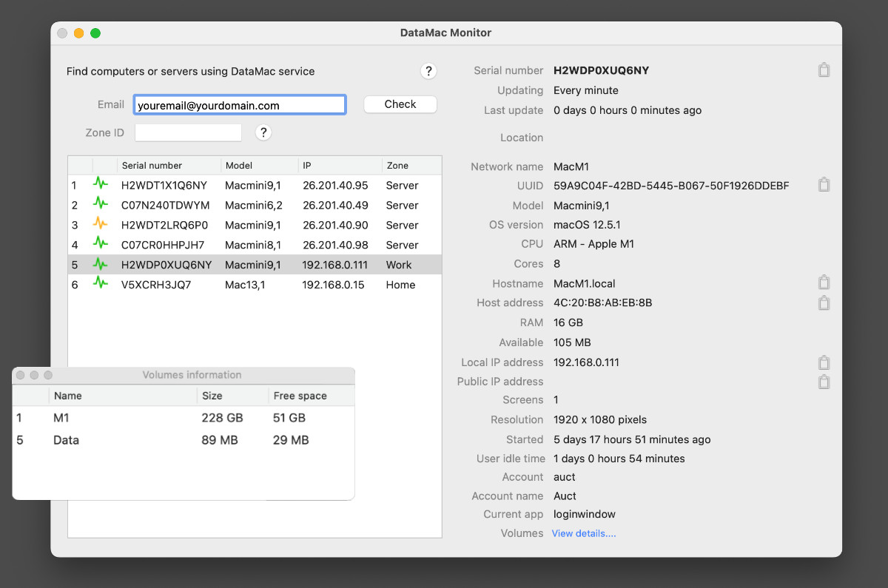Click ARM - Apple M1 CPU value
This screenshot has height=588, width=888.
point(593,244)
